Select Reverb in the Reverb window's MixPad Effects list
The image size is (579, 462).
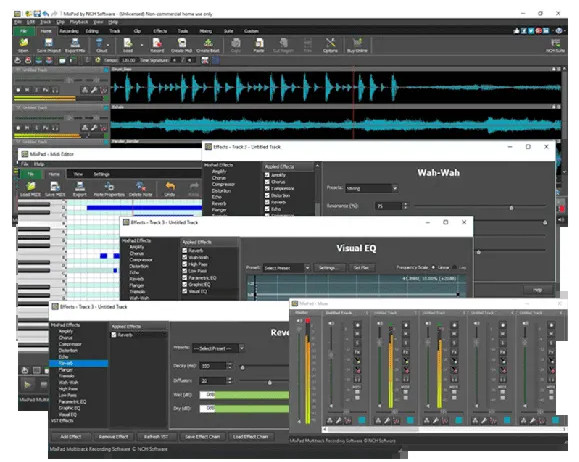coord(79,363)
